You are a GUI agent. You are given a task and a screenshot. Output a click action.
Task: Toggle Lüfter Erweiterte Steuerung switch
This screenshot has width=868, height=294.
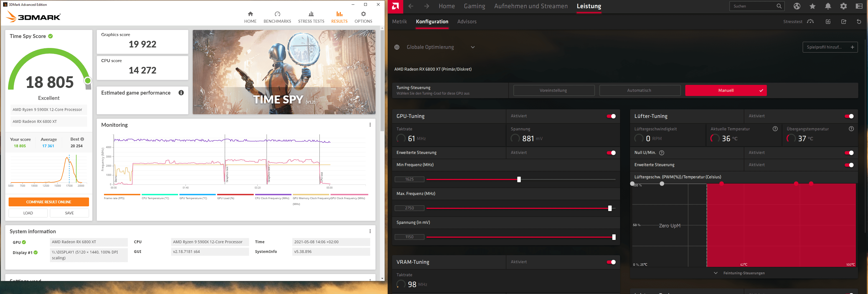(849, 165)
